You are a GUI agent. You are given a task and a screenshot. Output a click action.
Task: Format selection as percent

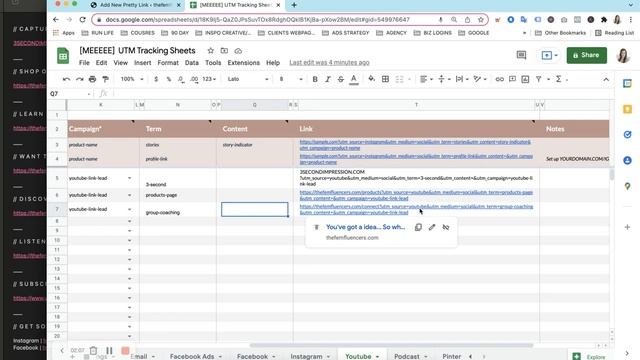pyautogui.click(x=169, y=79)
